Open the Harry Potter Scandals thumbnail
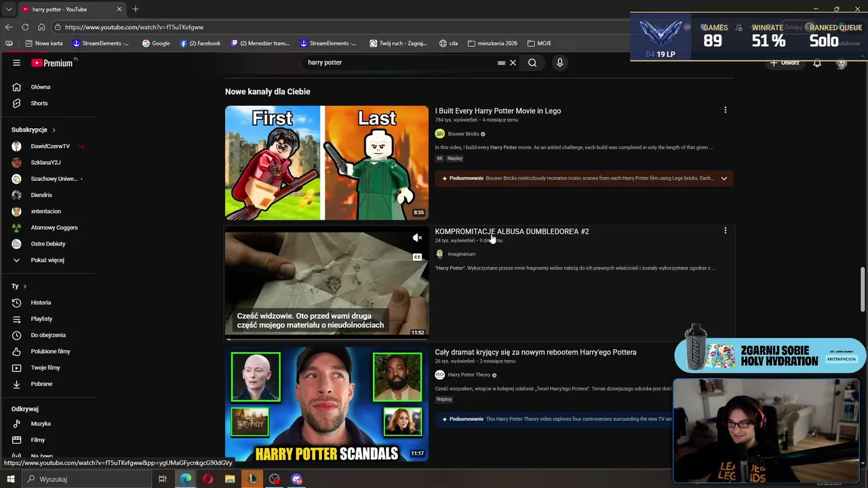Image resolution: width=868 pixels, height=488 pixels. [327, 404]
